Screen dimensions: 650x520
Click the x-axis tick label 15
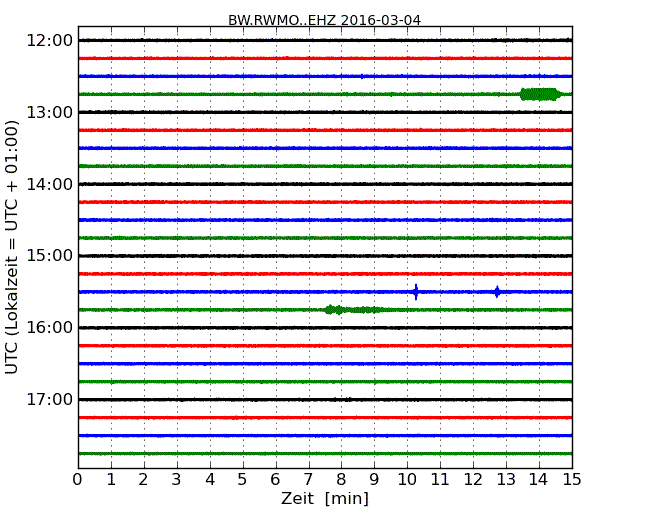[x=572, y=479]
